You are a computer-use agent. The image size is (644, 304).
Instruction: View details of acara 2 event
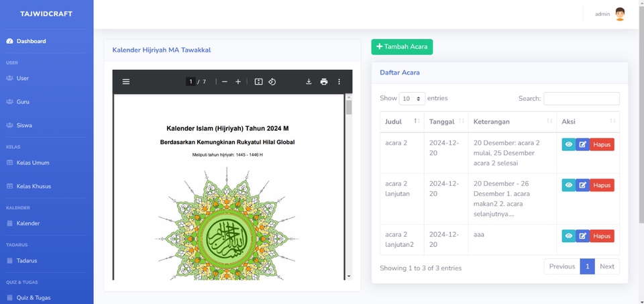tap(568, 144)
